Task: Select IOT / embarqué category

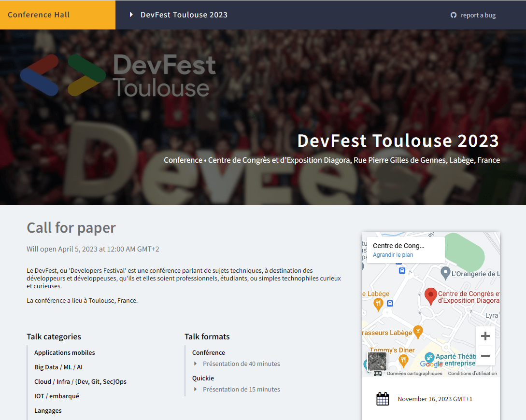Action: coord(57,396)
